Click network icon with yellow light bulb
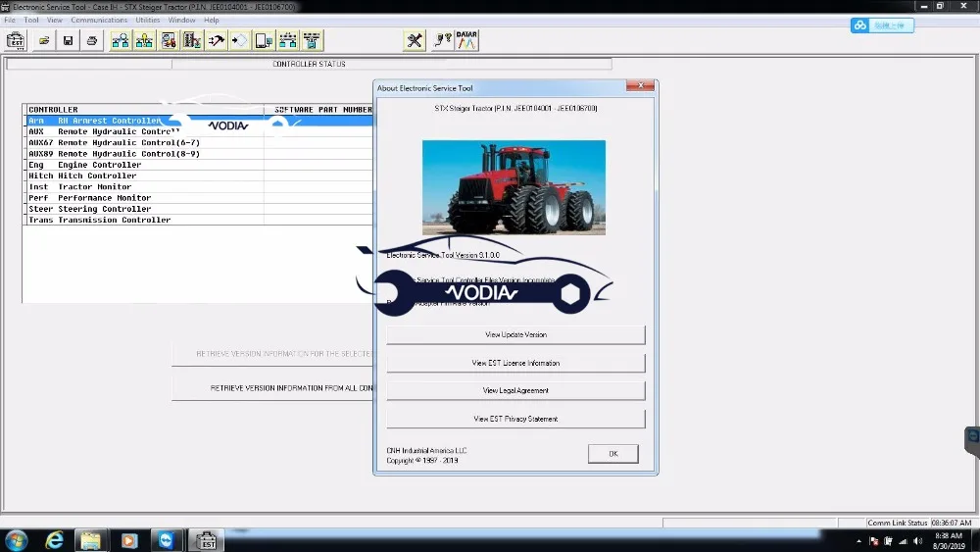Screen dimensions: 980x552 coord(144,40)
